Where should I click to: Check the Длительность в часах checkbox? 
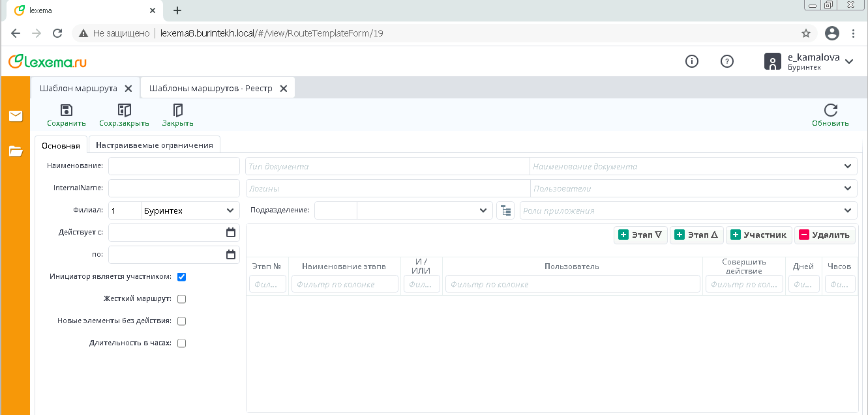tap(182, 343)
